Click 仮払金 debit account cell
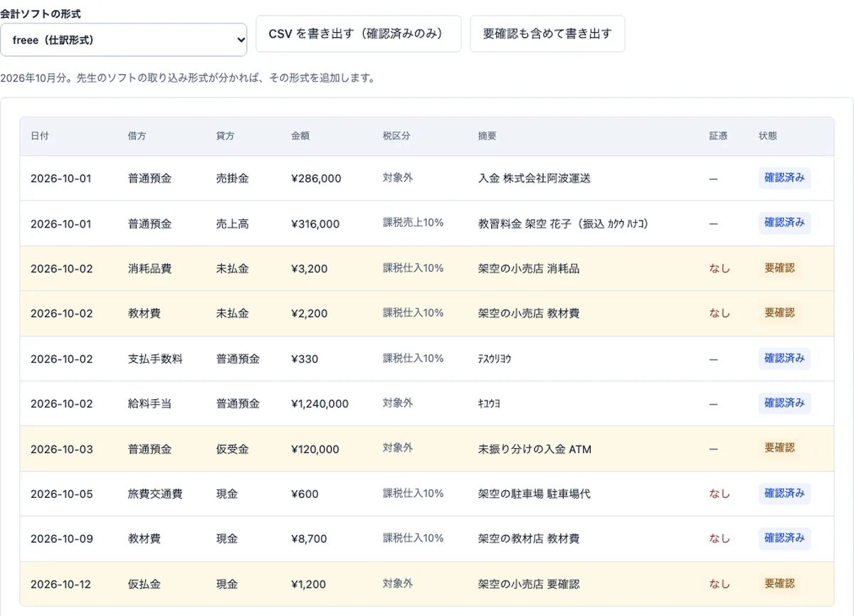Viewport: 854px width, 616px height. click(x=144, y=585)
